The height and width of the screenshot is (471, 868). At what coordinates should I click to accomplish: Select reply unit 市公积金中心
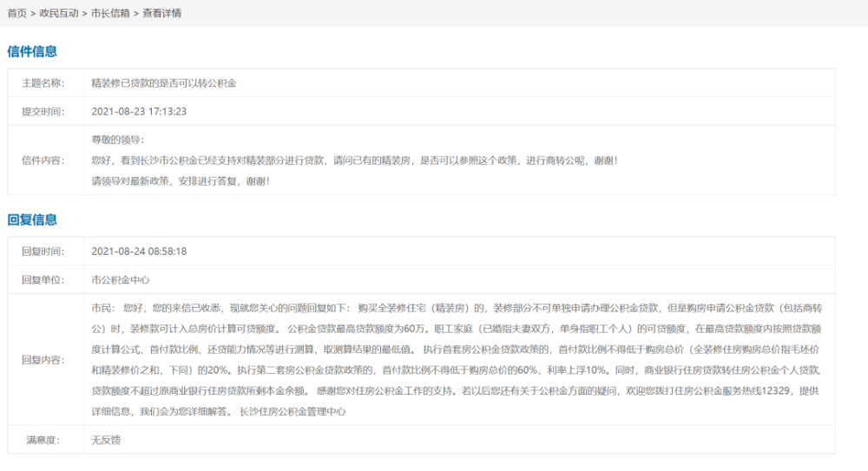[120, 280]
